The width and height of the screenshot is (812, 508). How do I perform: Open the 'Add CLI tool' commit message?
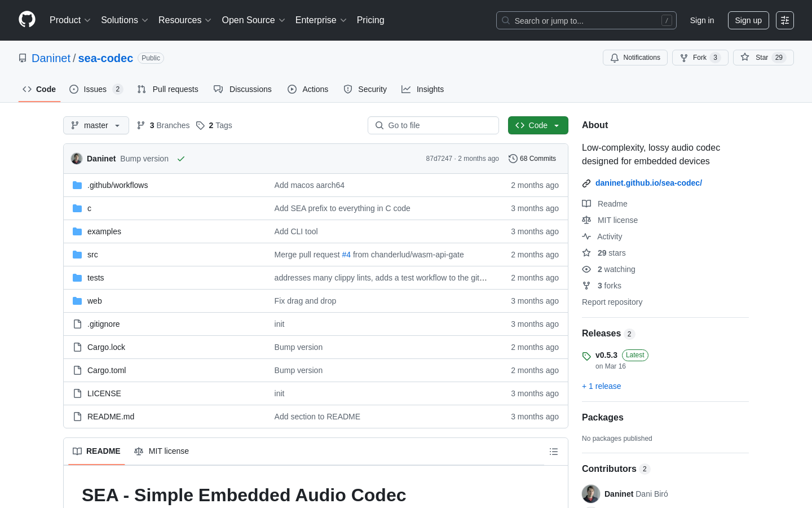[x=296, y=231]
